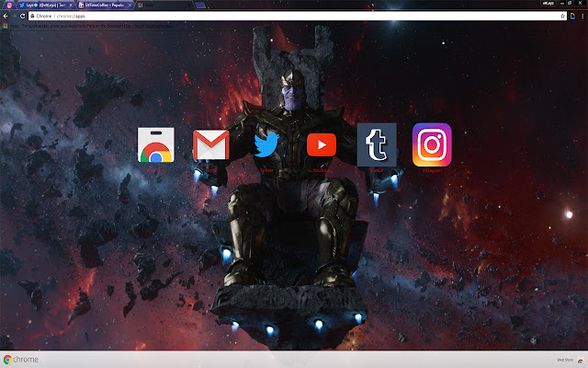
Task: Open the colorful extension icon in toolbar
Action: point(572,17)
